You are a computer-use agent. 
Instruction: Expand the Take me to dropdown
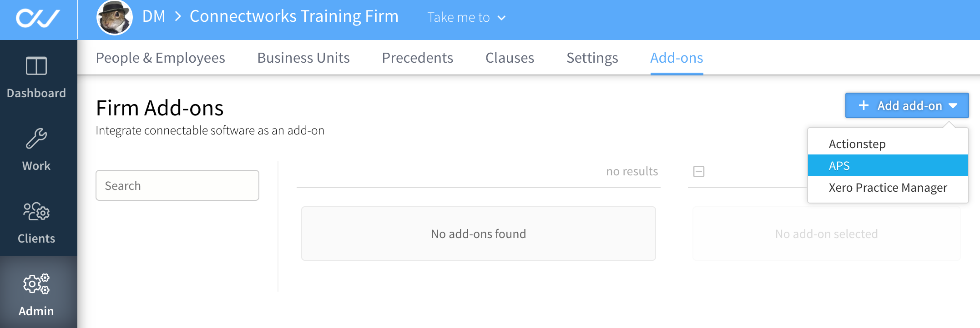466,17
